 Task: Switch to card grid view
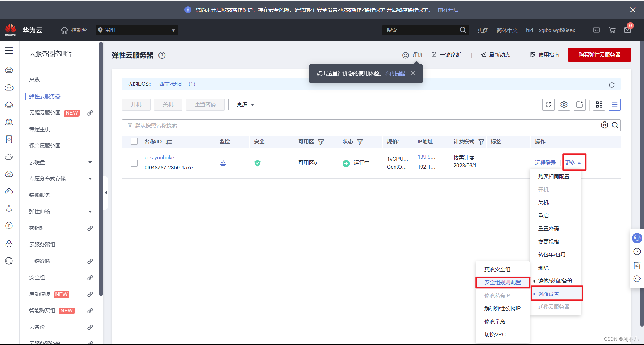point(599,104)
